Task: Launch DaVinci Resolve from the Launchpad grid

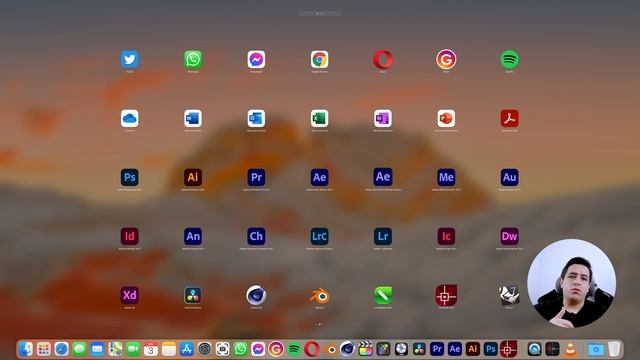Action: coord(193,295)
